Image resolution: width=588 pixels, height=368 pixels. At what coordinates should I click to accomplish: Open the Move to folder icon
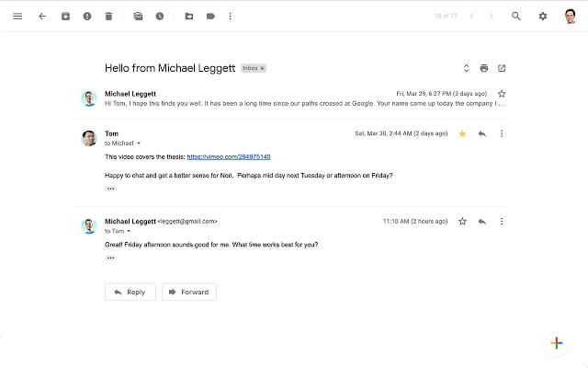[188, 17]
